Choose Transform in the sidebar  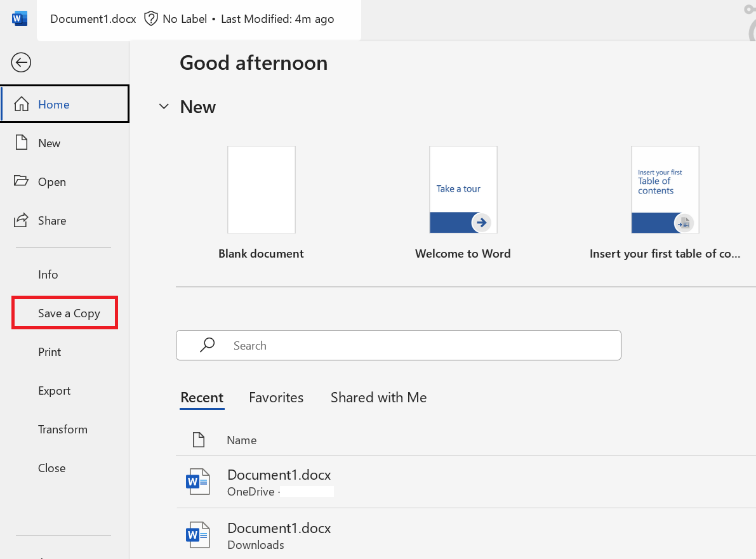coord(65,430)
